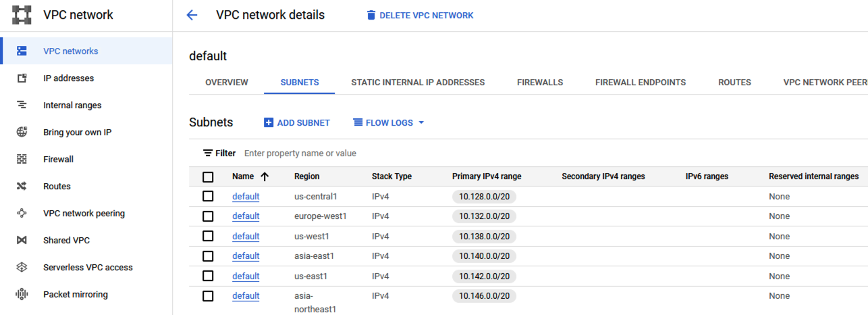The image size is (868, 315).
Task: Select the Subnets tab
Action: [x=300, y=82]
